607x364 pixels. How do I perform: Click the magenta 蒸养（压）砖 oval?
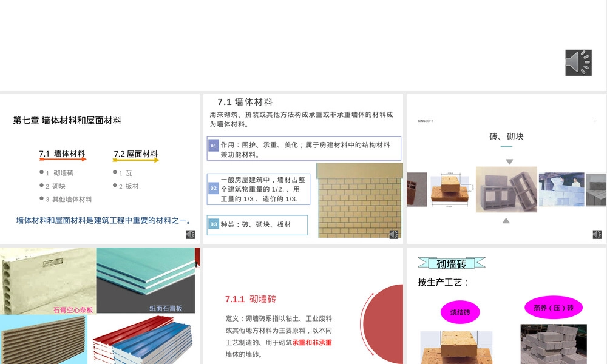click(554, 308)
